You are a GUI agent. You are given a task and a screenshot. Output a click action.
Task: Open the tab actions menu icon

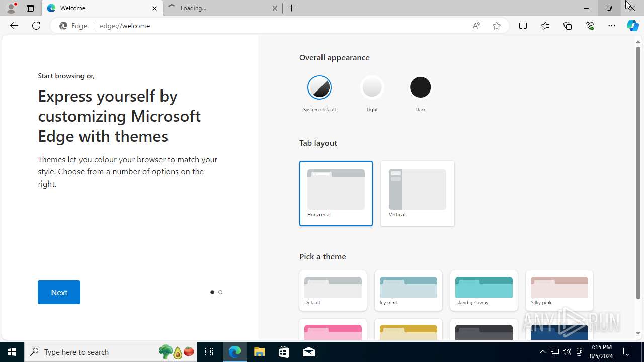pos(30,8)
